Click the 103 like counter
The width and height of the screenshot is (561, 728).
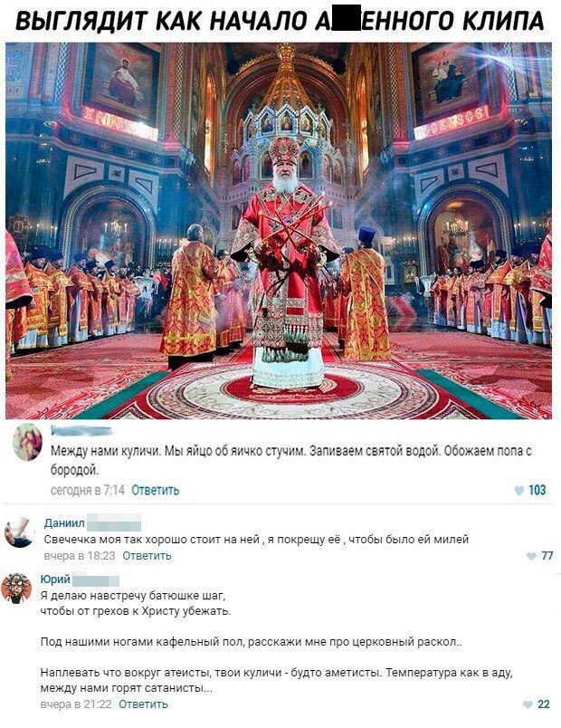tap(537, 490)
